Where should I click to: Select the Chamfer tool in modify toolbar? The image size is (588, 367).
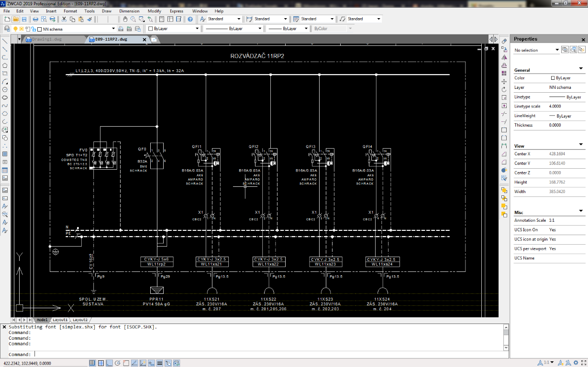504,154
